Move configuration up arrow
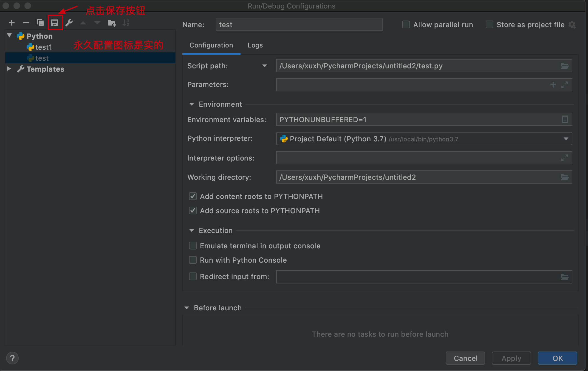 click(x=83, y=23)
